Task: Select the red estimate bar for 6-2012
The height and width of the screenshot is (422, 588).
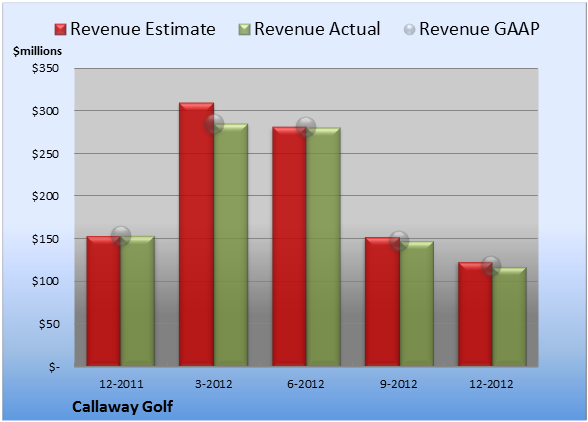Action: click(289, 246)
